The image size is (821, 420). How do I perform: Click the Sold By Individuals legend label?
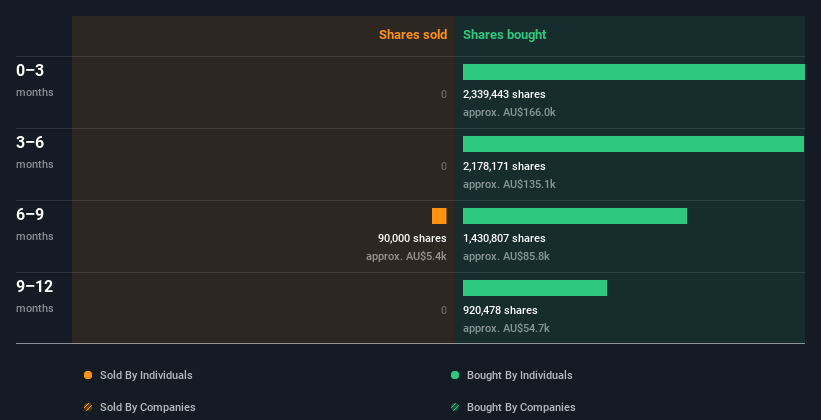[146, 375]
